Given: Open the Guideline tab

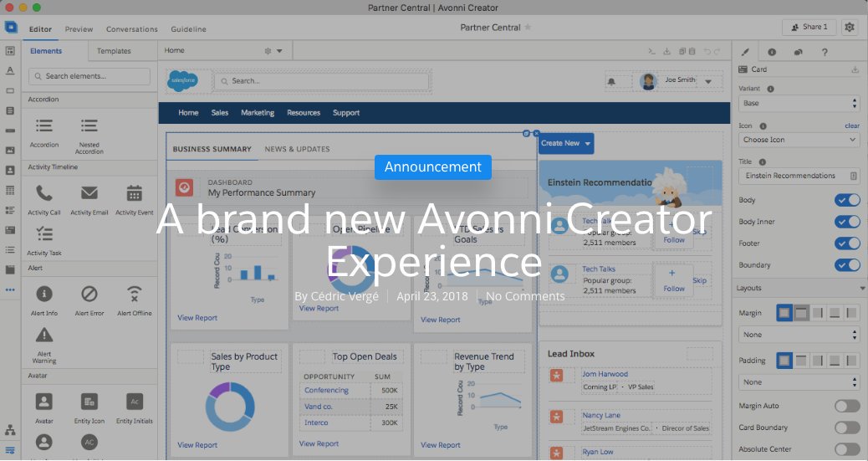Looking at the screenshot, I should (188, 29).
